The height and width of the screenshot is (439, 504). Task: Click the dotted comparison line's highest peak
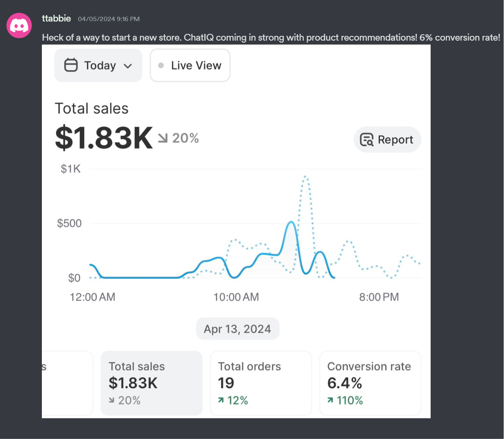tap(305, 176)
